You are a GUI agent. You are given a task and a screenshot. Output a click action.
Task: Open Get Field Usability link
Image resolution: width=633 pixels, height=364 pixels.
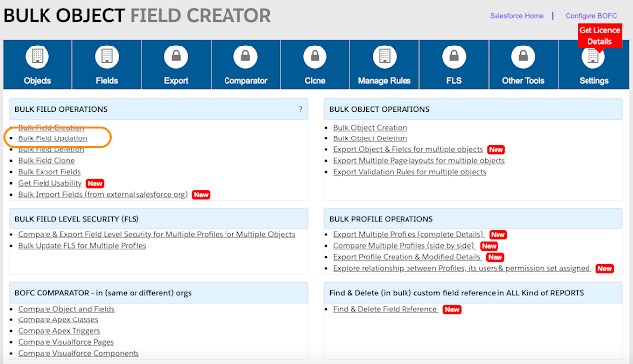coord(49,183)
